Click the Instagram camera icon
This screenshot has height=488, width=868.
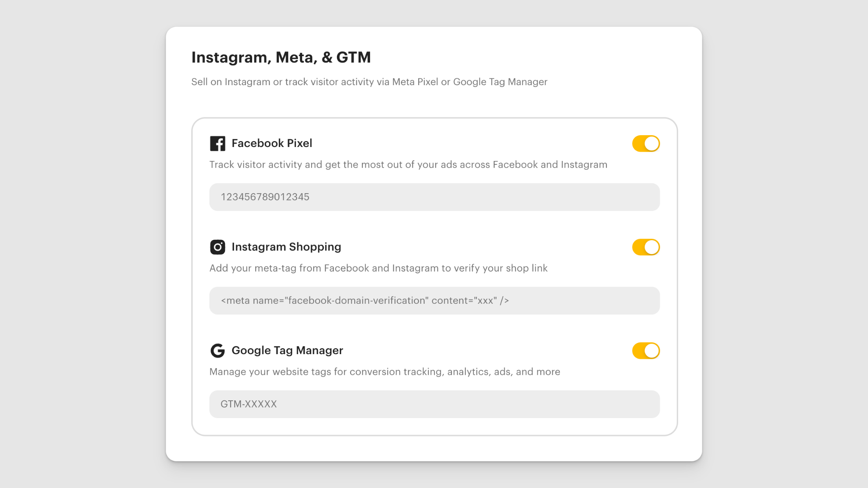point(217,247)
